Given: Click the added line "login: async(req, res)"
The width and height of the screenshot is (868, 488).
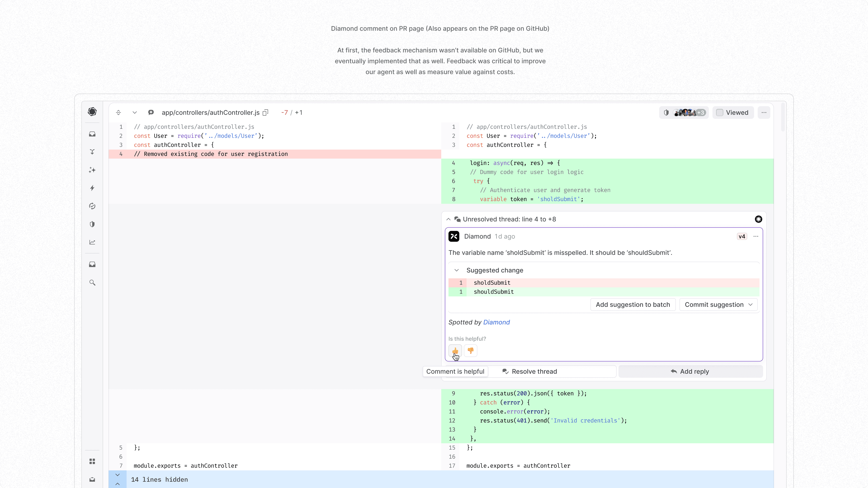Looking at the screenshot, I should click(608, 163).
